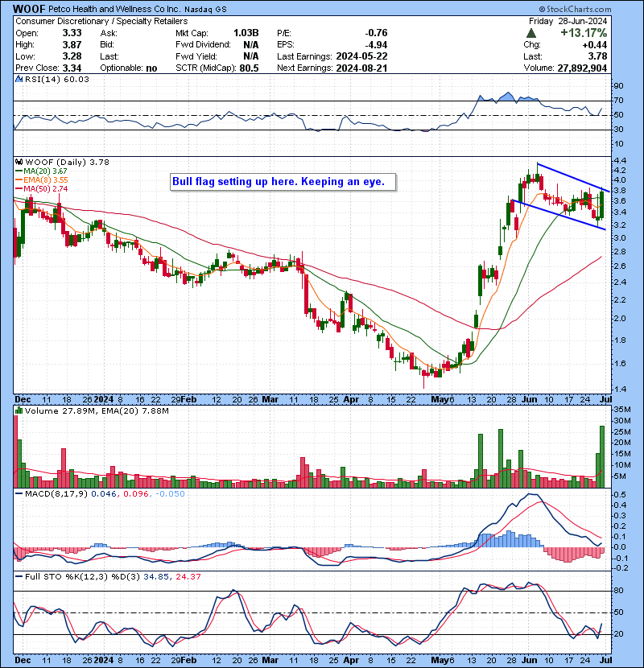Click the Prev Close value 3.34
644x668 pixels.
(72, 68)
